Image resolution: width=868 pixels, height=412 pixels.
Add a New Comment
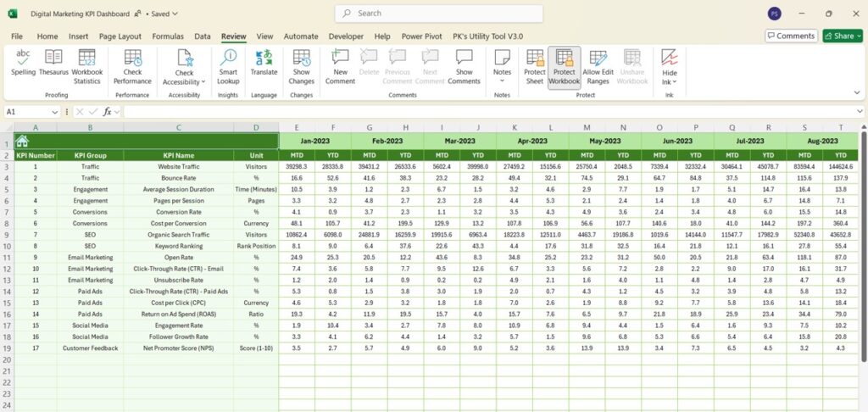pyautogui.click(x=340, y=66)
